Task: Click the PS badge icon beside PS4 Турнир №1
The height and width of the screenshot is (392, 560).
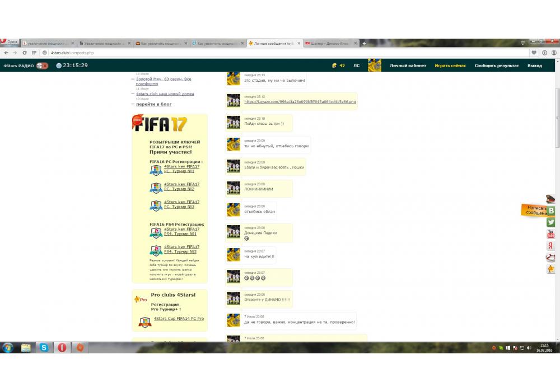Action: click(x=156, y=233)
